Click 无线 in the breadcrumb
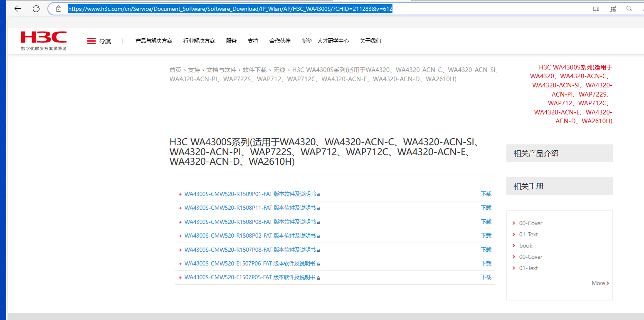The height and width of the screenshot is (320, 644). (279, 70)
